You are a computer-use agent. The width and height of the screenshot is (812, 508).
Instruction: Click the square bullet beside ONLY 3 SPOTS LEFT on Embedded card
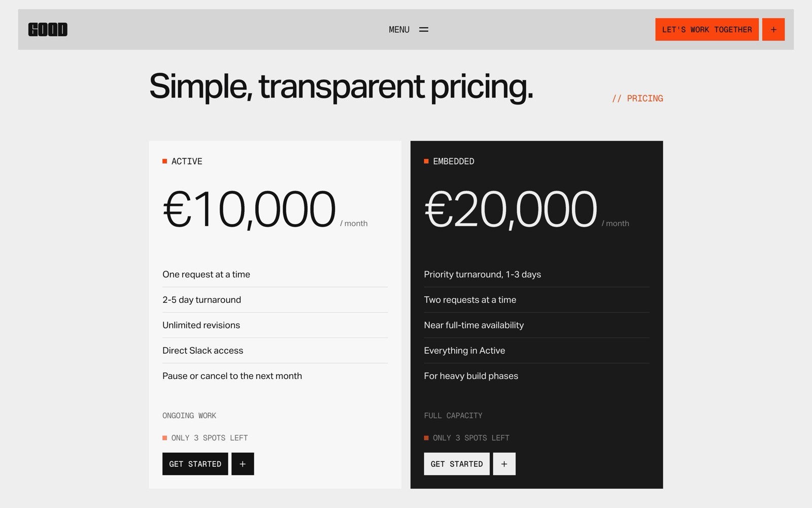(x=426, y=437)
